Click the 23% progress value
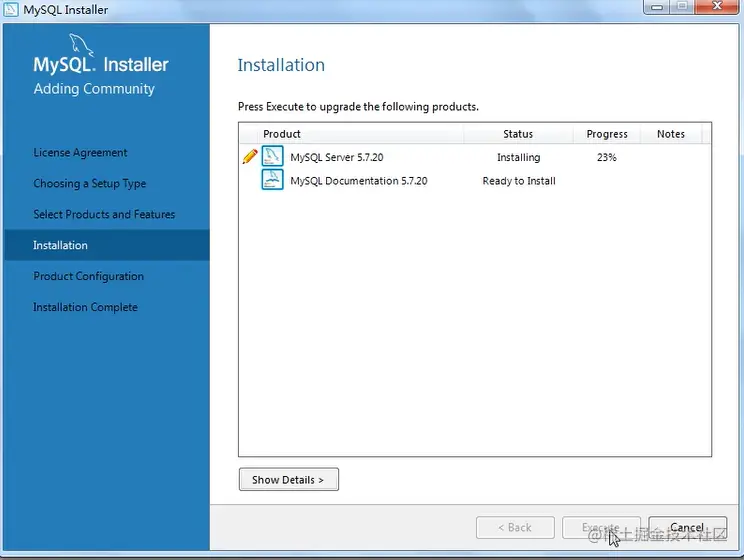 [606, 157]
